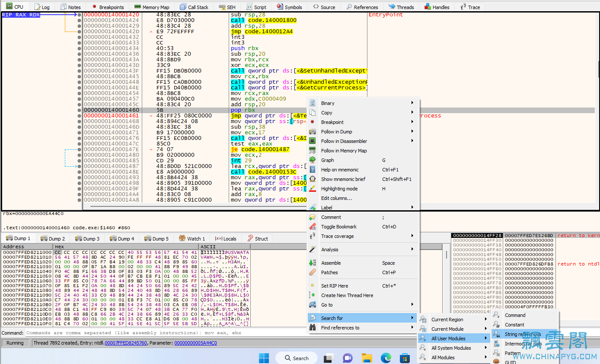Screen dimensions: 600x364
Task: Open the Struct tab
Action: (x=258, y=238)
